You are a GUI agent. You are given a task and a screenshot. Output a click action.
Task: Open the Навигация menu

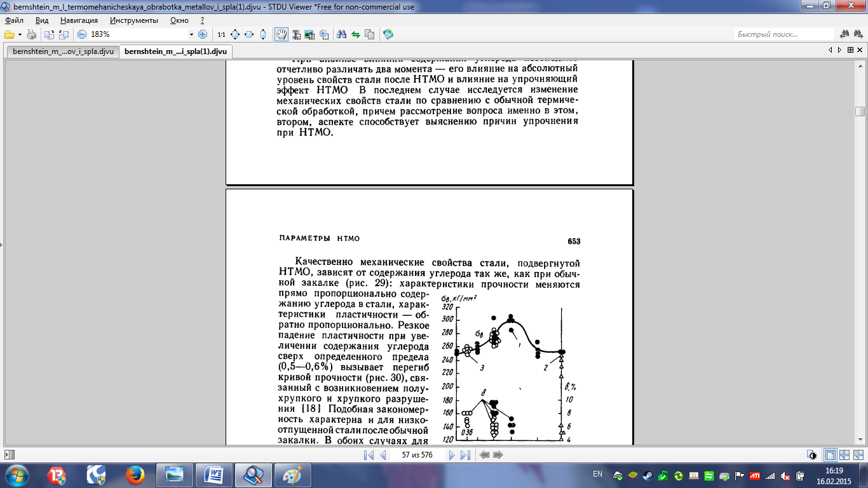click(79, 20)
